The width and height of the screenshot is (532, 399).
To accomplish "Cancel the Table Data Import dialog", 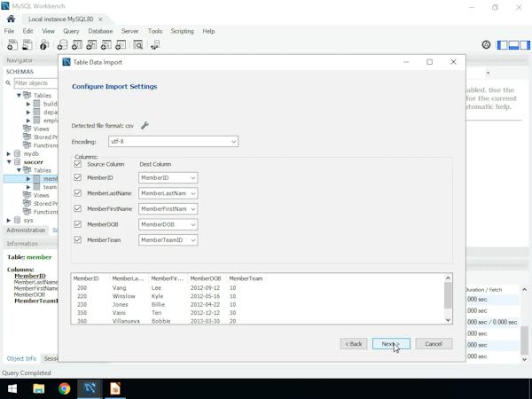I will (434, 344).
